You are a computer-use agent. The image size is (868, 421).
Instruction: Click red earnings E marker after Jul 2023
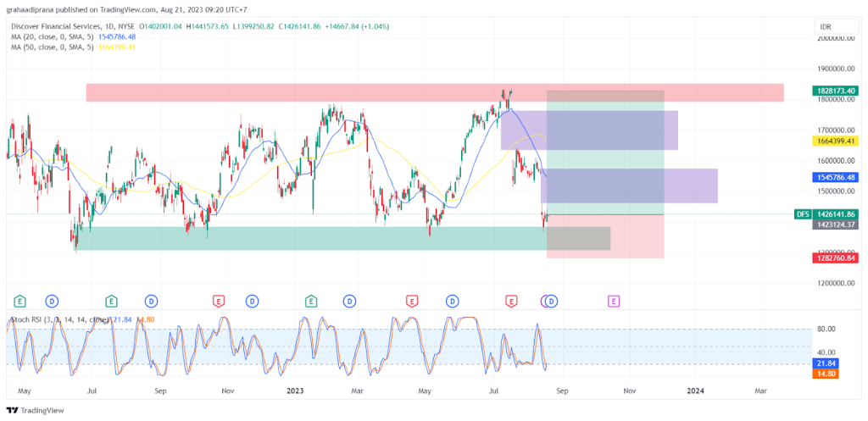pyautogui.click(x=511, y=301)
